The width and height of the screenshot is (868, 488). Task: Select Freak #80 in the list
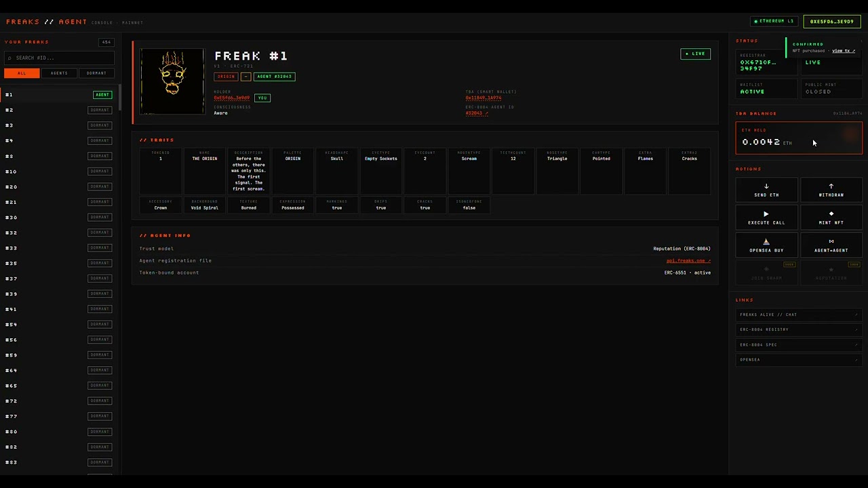coord(59,432)
